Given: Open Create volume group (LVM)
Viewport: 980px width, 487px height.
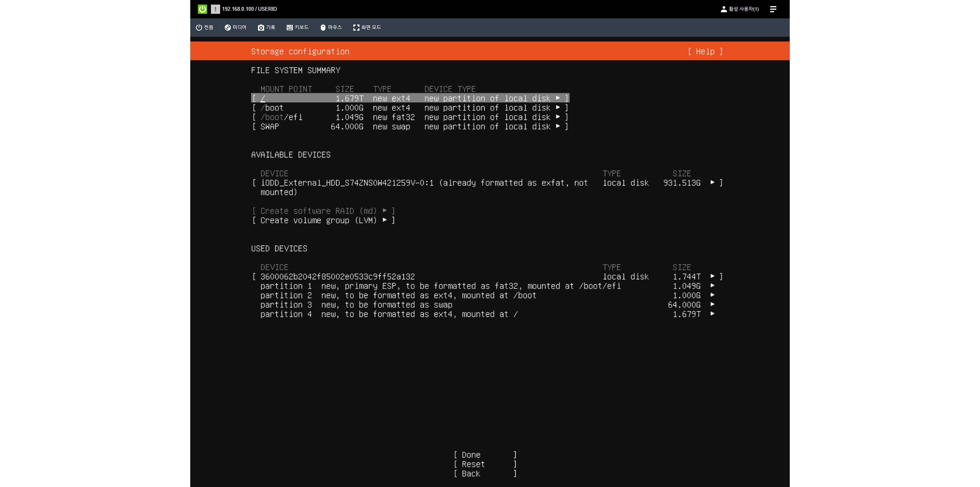Looking at the screenshot, I should [323, 220].
